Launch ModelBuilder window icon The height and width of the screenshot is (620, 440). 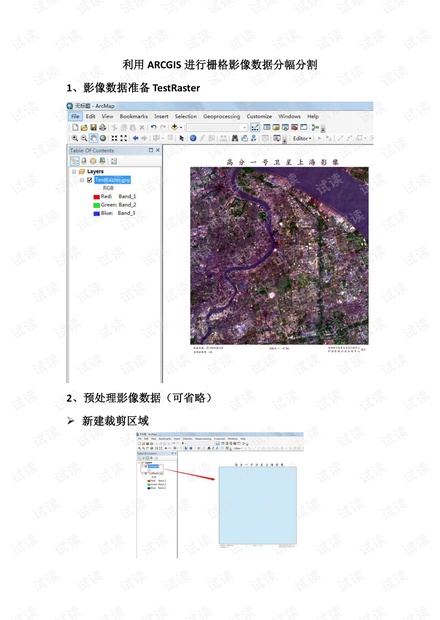(x=315, y=127)
